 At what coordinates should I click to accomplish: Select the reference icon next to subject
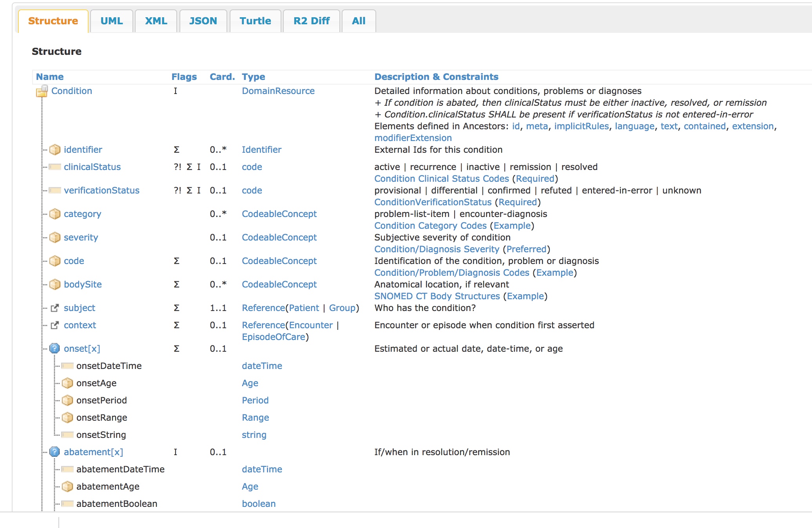pos(55,308)
